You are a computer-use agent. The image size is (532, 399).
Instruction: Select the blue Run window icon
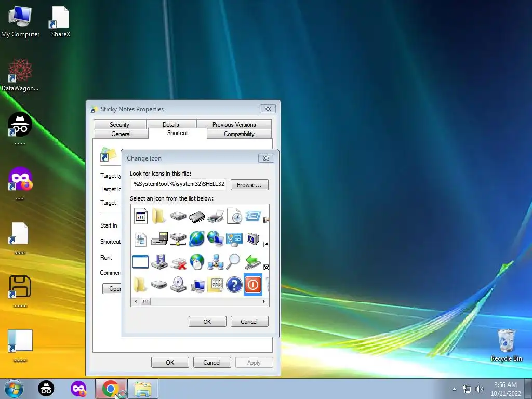tap(253, 216)
